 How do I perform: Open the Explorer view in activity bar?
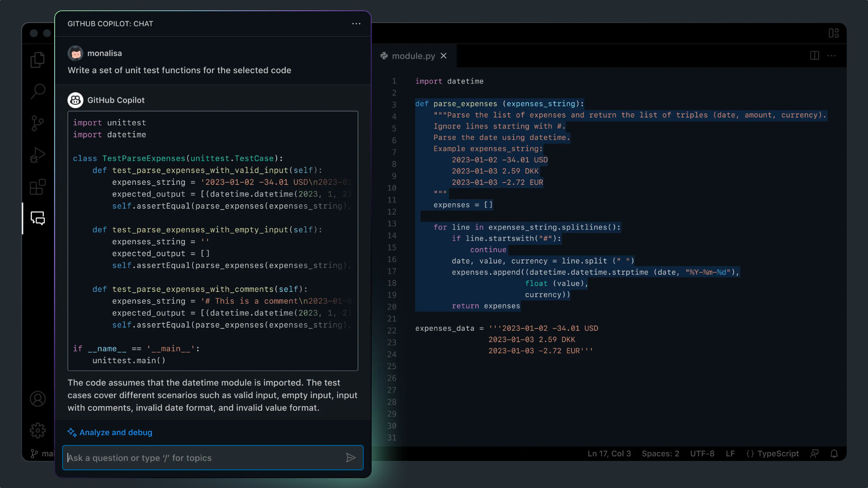38,60
